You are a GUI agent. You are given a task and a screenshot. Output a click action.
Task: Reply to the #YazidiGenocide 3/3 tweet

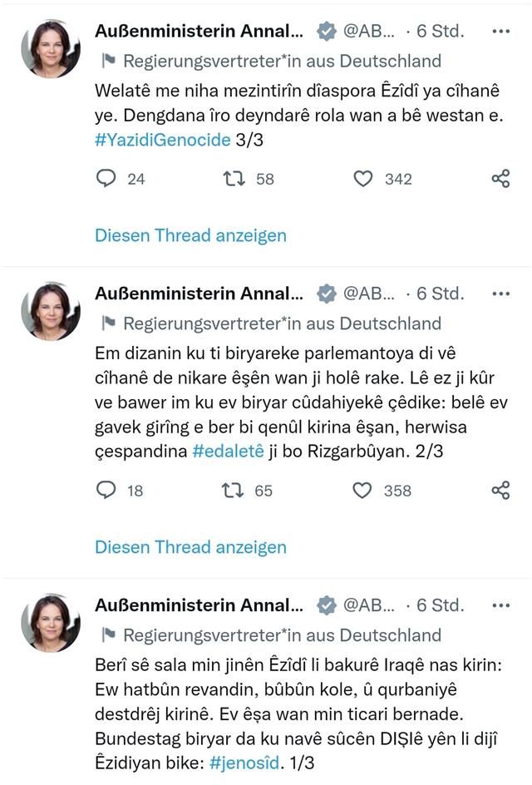pos(106,179)
